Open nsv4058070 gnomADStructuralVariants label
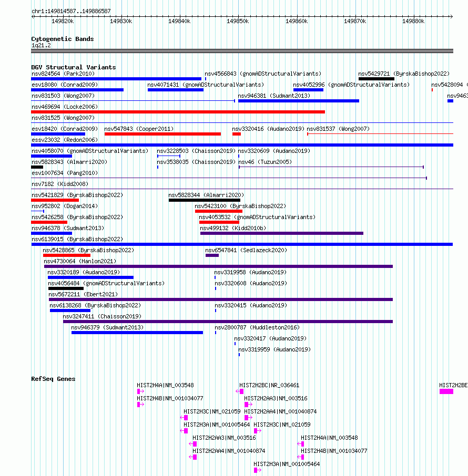This screenshot has height=476, width=468. tap(90, 151)
